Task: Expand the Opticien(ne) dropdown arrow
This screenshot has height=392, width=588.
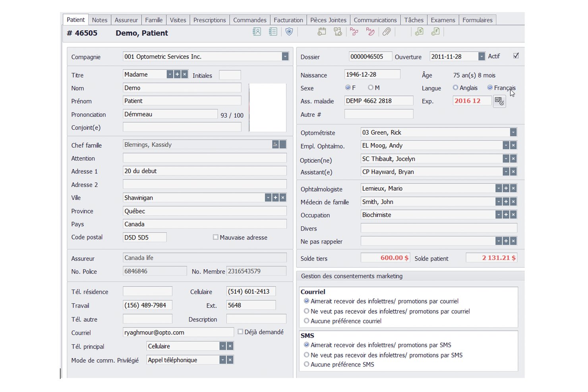Action: [x=506, y=158]
